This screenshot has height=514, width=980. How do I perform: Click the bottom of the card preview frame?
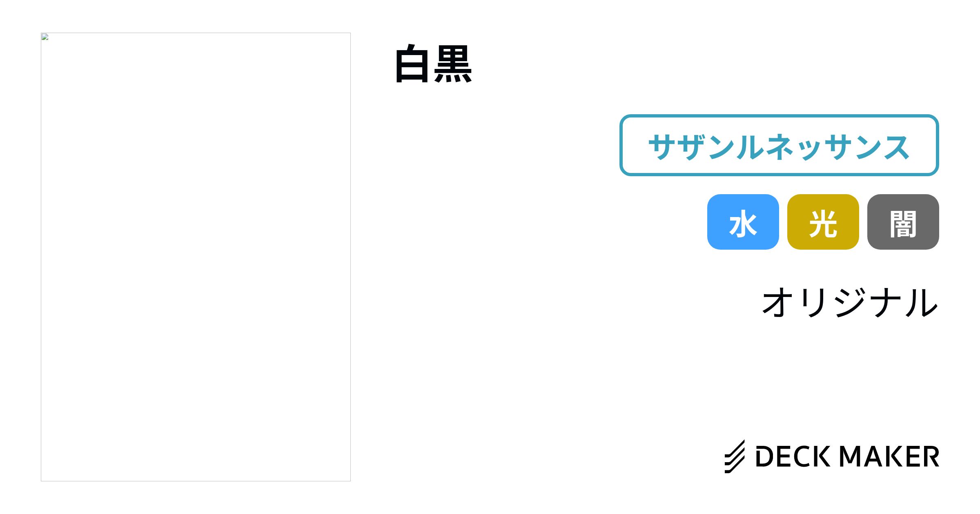click(x=196, y=481)
